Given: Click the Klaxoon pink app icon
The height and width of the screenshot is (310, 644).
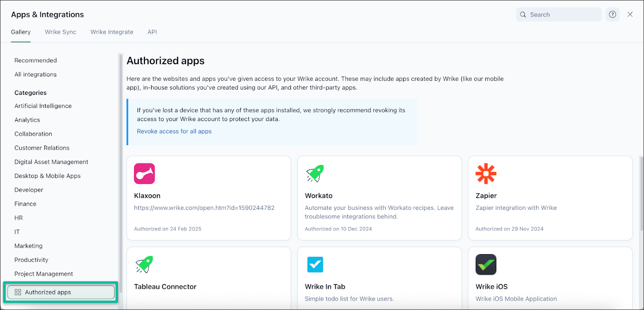Looking at the screenshot, I should [144, 174].
